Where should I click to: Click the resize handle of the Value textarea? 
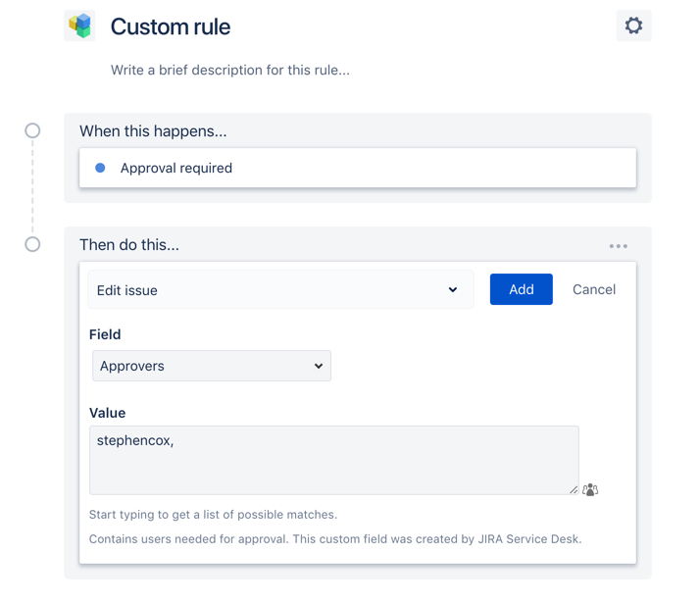[574, 490]
